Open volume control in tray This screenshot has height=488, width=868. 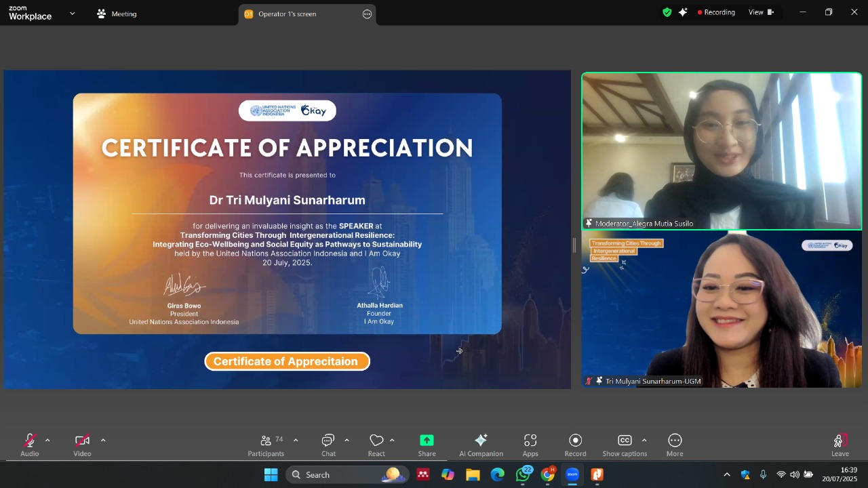795,474
